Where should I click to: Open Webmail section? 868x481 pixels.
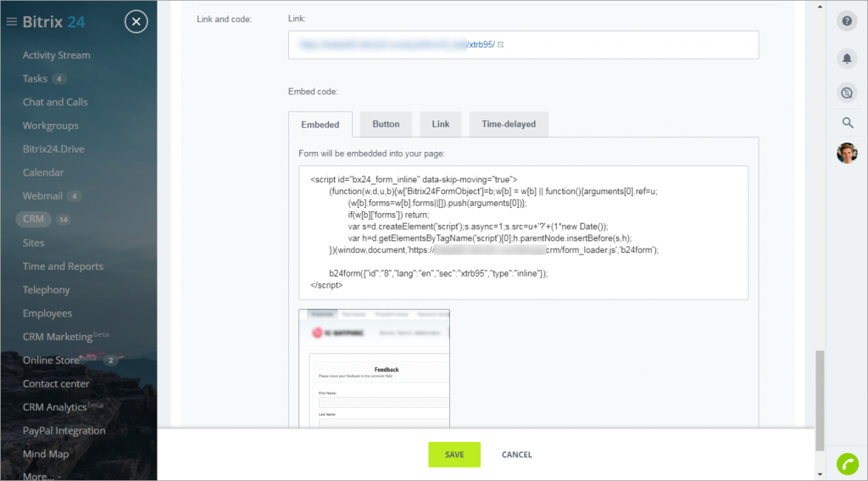(x=42, y=196)
